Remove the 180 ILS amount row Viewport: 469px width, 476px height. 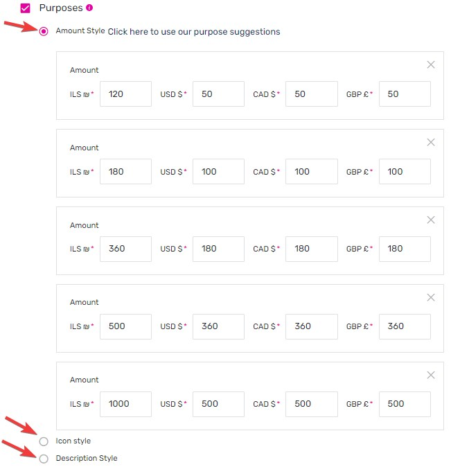pyautogui.click(x=430, y=142)
